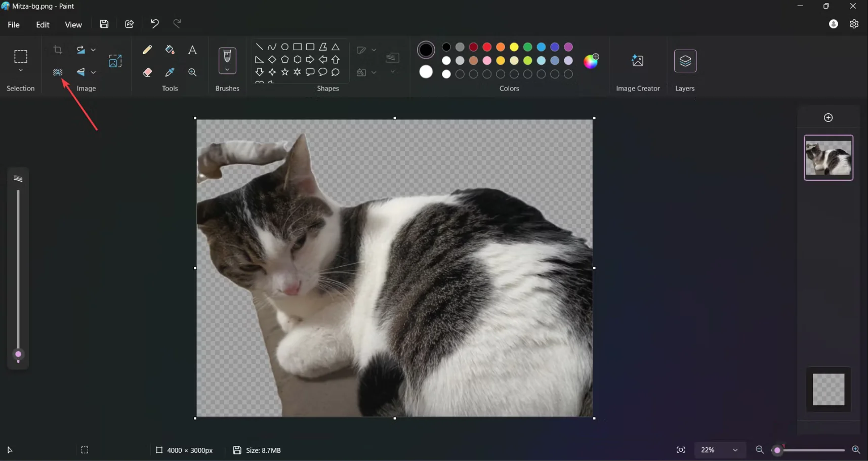
Task: Click the Undo button
Action: 155,24
